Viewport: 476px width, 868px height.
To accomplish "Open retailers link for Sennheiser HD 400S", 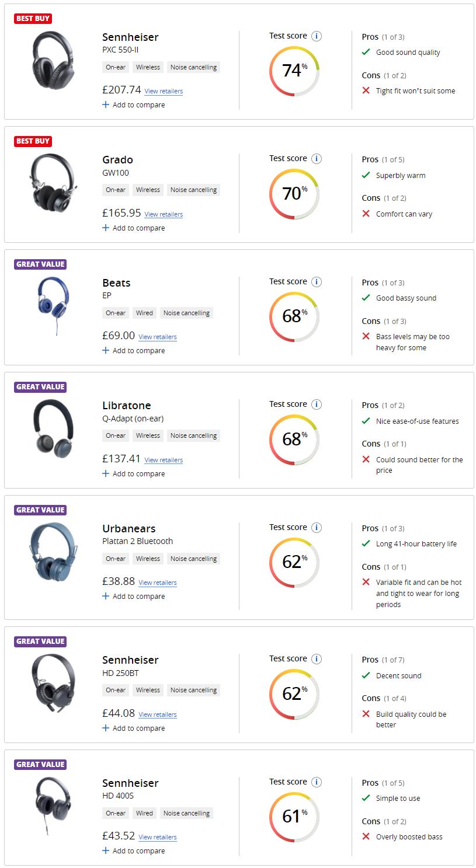I will click(x=158, y=837).
